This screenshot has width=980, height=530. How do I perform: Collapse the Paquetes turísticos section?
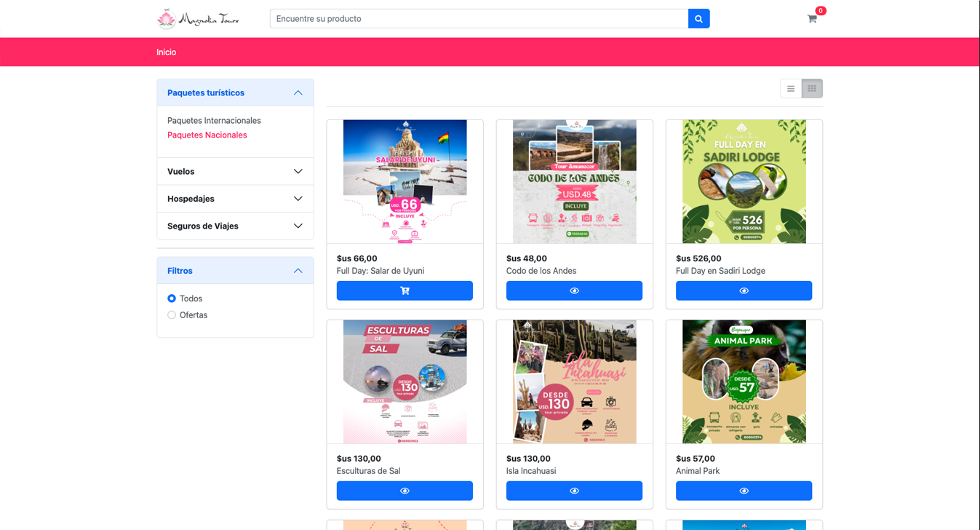[298, 93]
